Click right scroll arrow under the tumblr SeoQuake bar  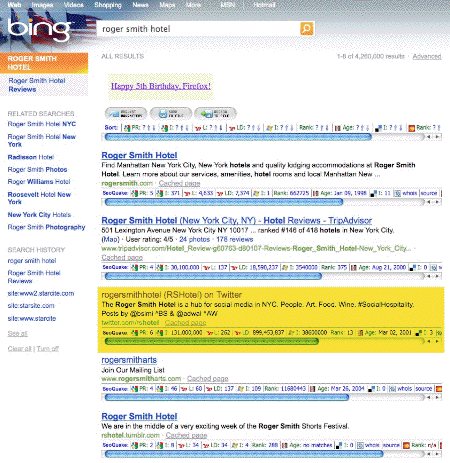(437, 454)
